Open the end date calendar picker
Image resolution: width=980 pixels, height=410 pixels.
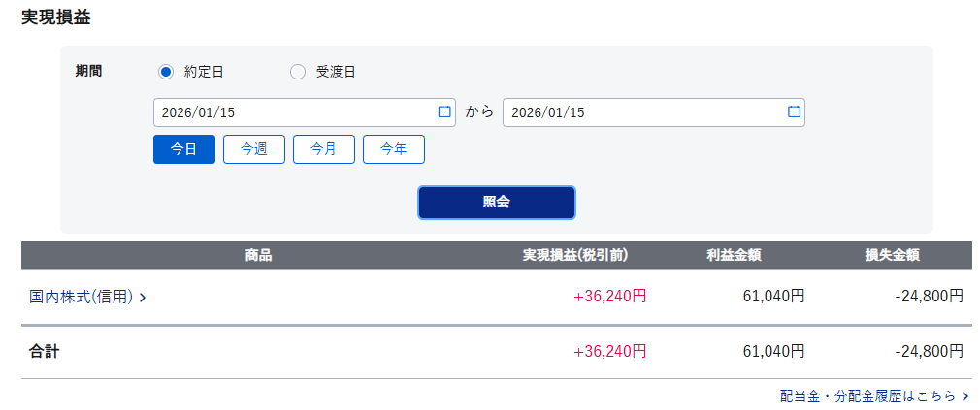click(x=794, y=111)
